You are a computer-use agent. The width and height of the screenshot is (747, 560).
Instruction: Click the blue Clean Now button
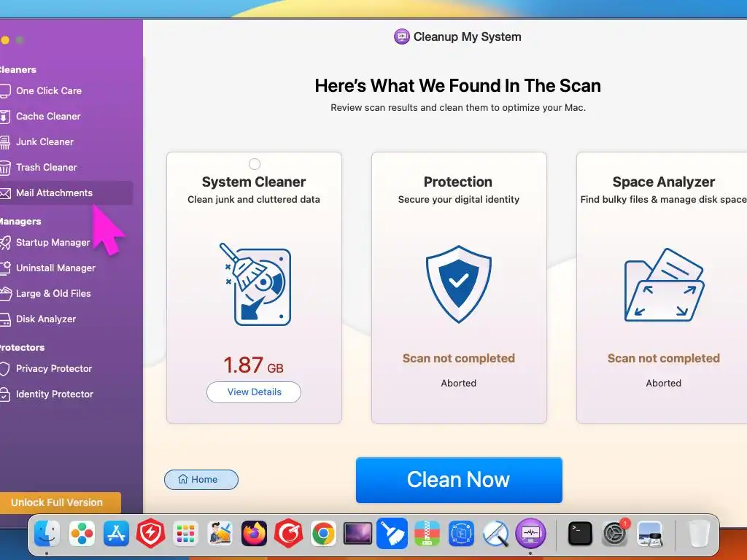point(459,480)
